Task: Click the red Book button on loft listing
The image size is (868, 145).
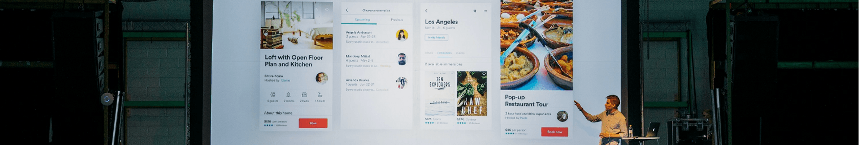Action: tap(313, 123)
